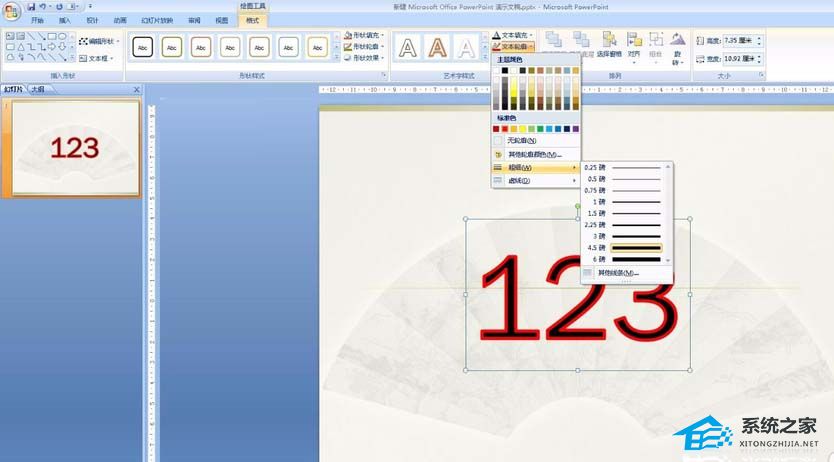Open the 视图 (View) ribbon tab
This screenshot has height=462, width=834.
pyautogui.click(x=222, y=20)
